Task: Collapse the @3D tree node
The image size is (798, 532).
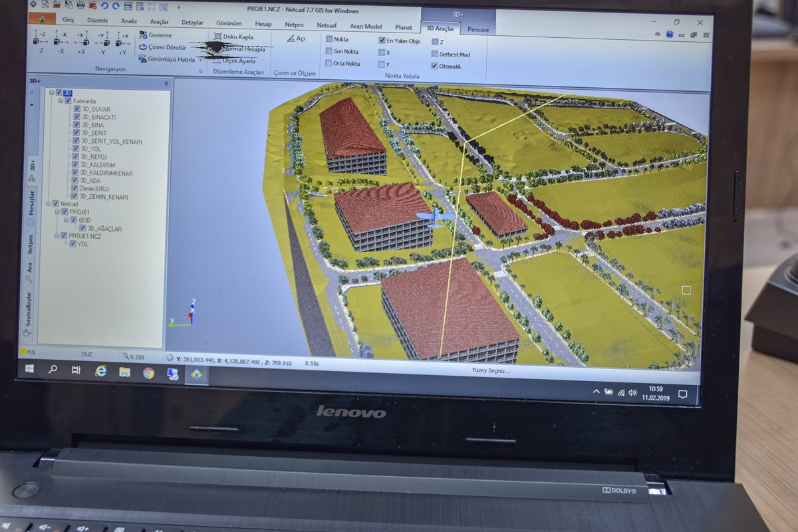Action: click(x=66, y=220)
